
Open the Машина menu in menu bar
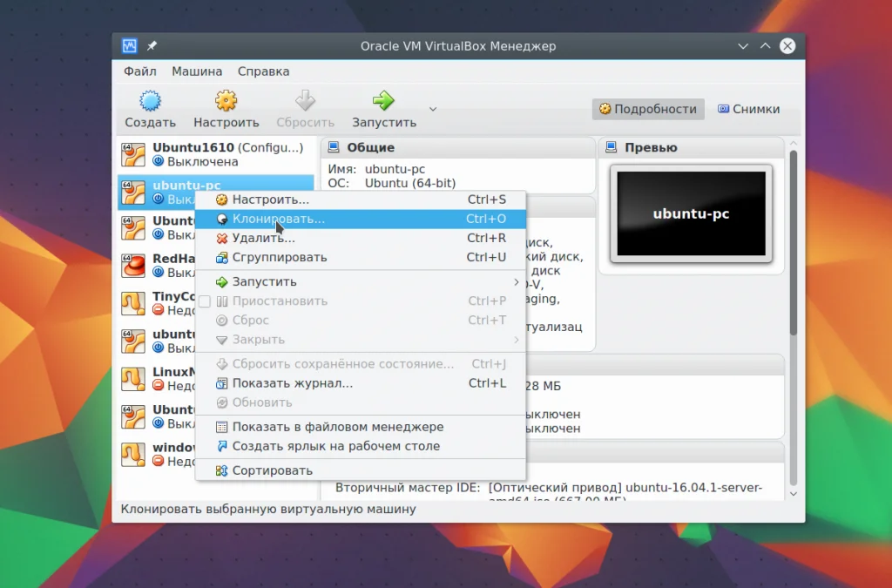tap(196, 71)
